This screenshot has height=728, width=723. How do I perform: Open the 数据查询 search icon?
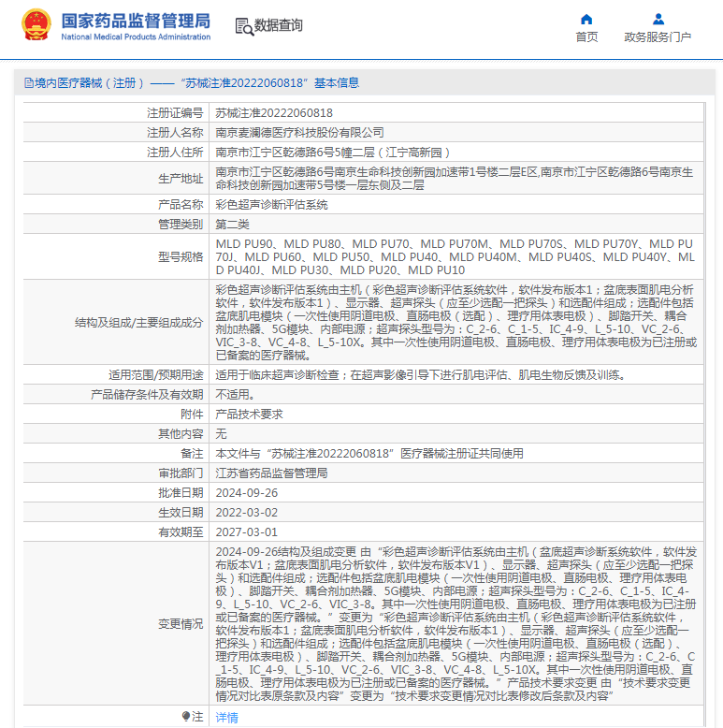click(x=244, y=26)
